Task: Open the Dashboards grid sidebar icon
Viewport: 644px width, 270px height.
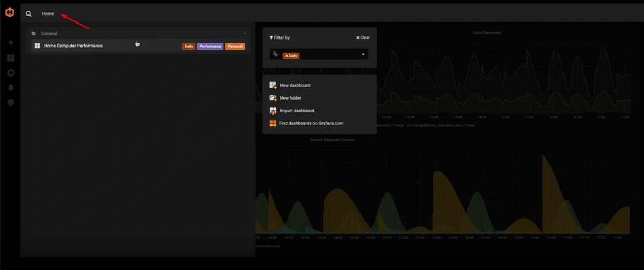Action: [10, 57]
